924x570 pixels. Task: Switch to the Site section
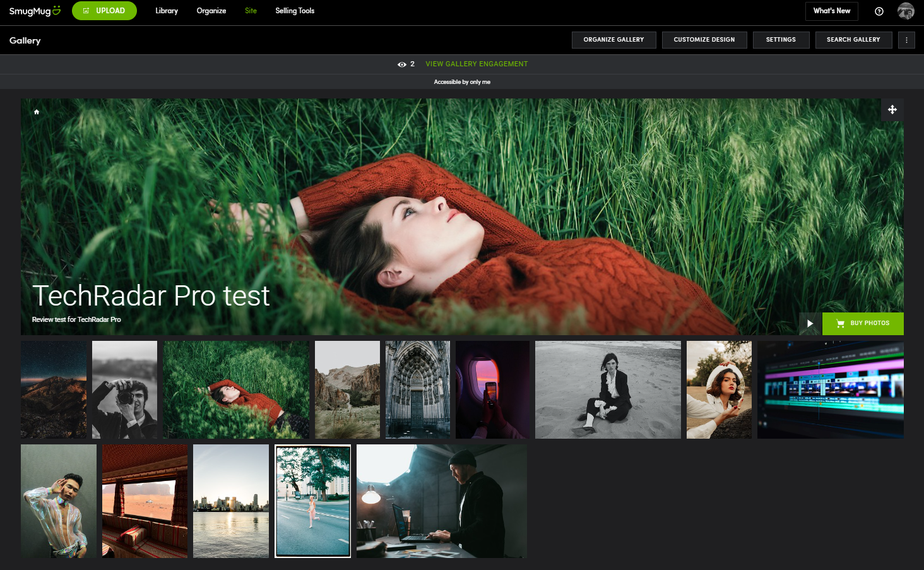click(x=251, y=11)
